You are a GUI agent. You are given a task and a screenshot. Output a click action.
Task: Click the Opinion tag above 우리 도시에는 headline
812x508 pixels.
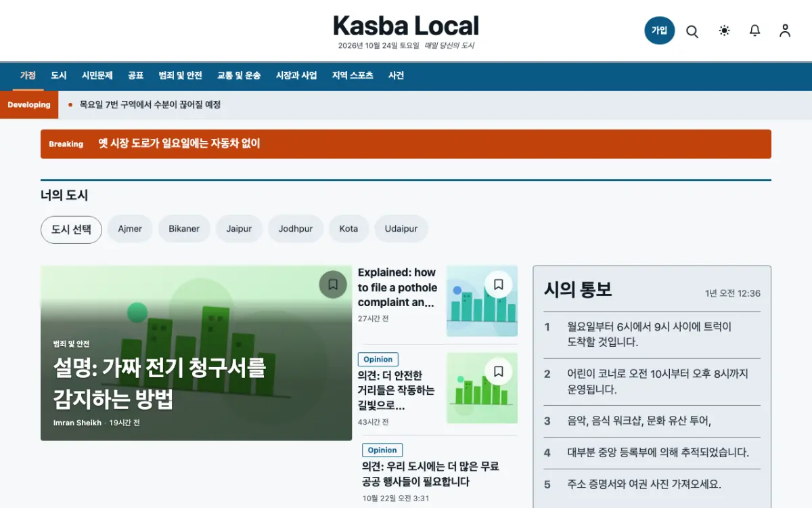(382, 450)
